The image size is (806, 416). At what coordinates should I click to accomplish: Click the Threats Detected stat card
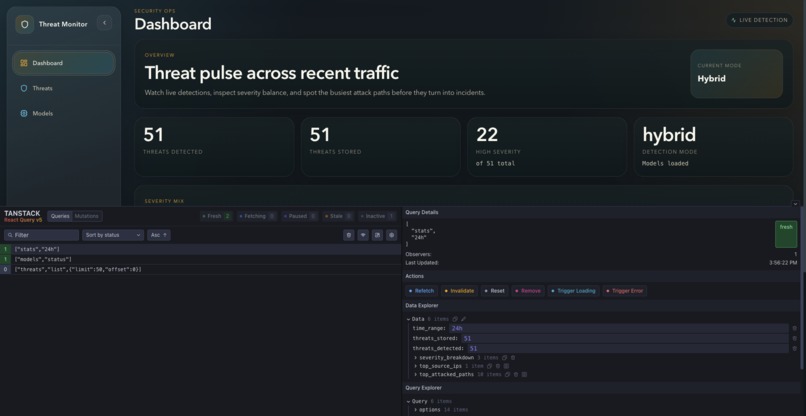click(x=214, y=147)
